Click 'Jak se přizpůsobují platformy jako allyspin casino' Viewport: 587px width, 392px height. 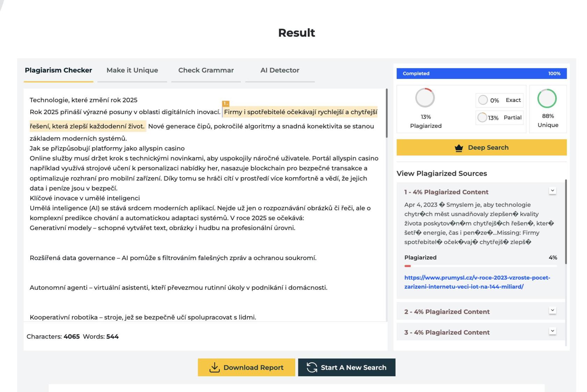coord(107,148)
